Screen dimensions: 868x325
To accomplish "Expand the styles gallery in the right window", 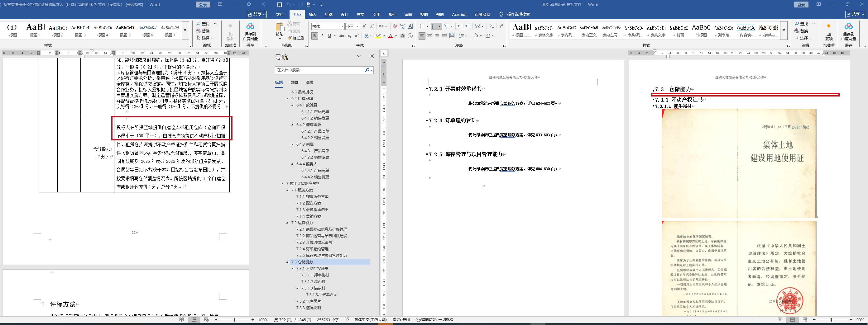I will [784, 30].
